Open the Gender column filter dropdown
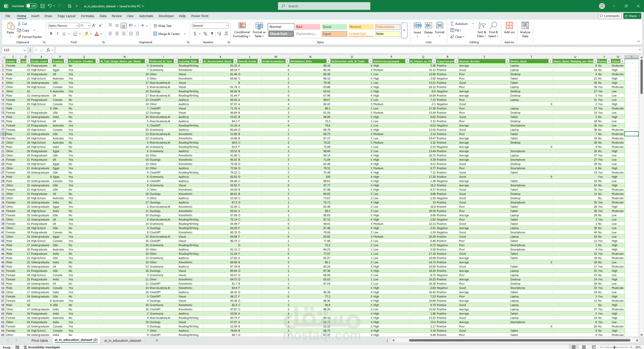This screenshot has height=349, width=644. point(18,61)
